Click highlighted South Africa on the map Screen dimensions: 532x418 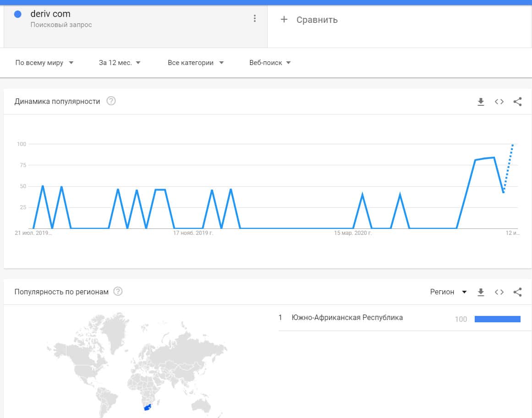(x=147, y=407)
